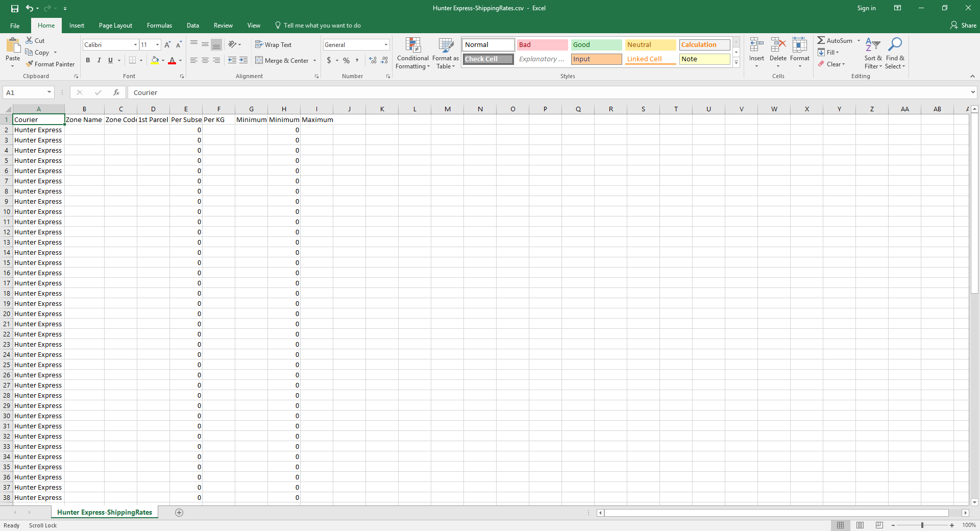Click AutoSum sigma icon
The image size is (980, 531).
coord(821,40)
